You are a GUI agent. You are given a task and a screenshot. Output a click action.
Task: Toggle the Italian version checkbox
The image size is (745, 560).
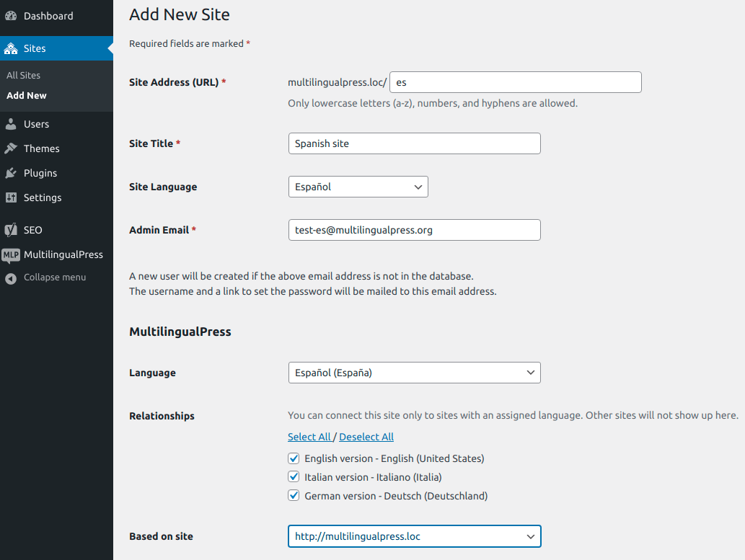click(294, 476)
